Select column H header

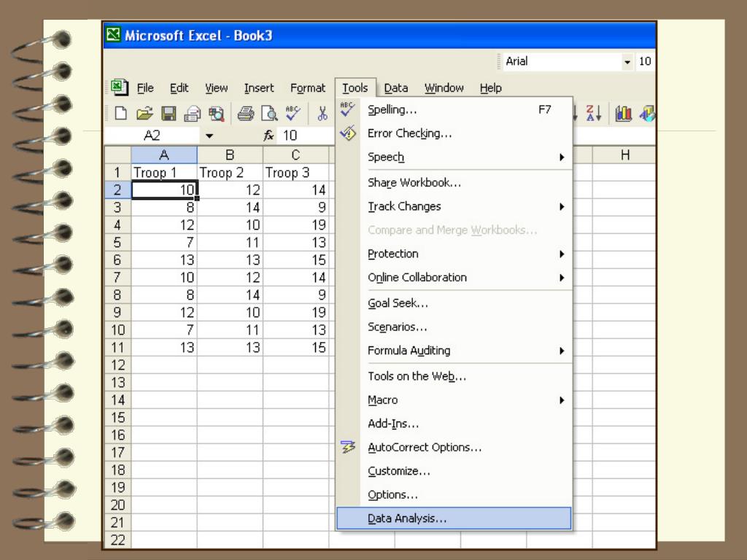[624, 155]
